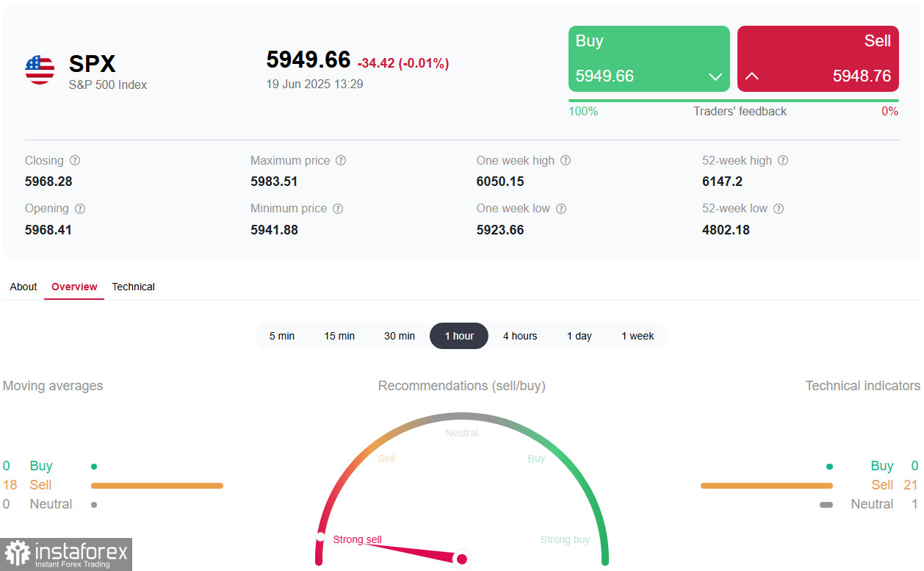Click the one week low value 5923.66
This screenshot has height=571, width=924.
click(x=500, y=230)
